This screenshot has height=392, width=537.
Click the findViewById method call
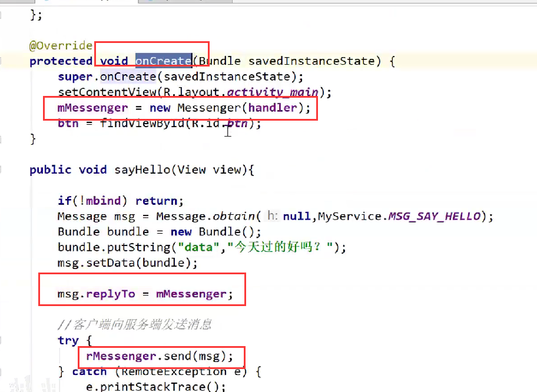point(142,123)
